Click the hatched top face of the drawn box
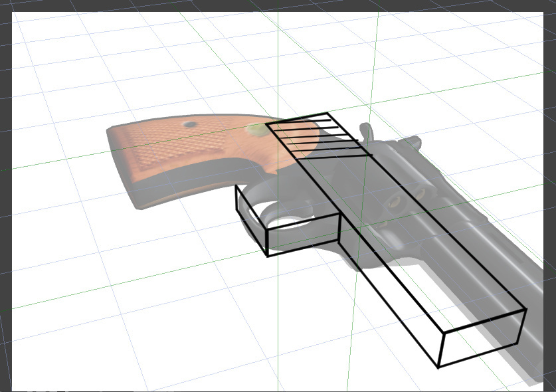The height and width of the screenshot is (392, 556). [318, 136]
